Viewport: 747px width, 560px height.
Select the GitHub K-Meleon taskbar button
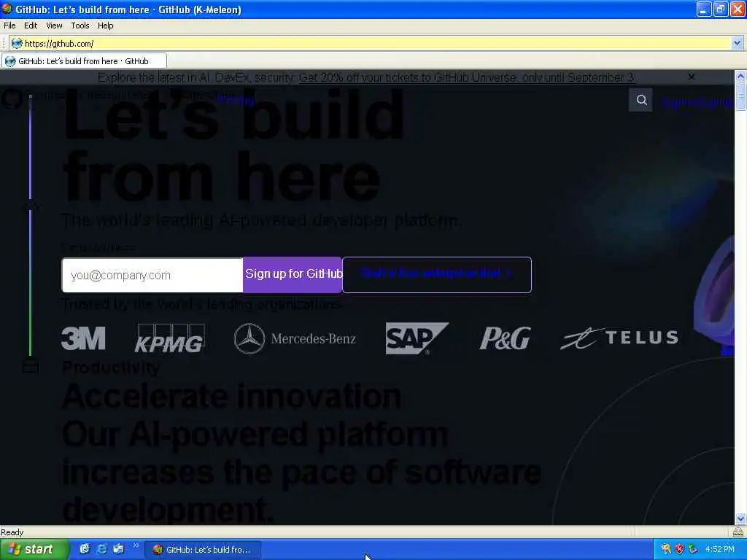[x=203, y=550]
